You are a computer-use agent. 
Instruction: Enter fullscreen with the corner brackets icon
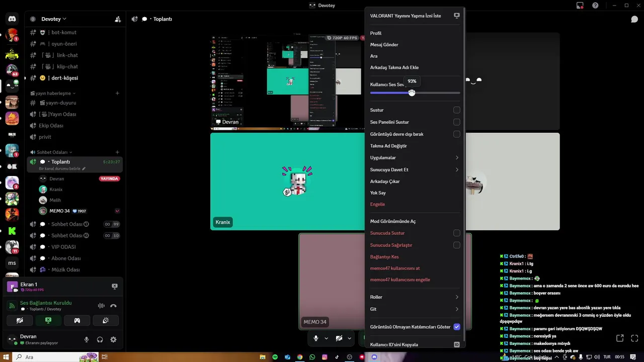point(634,338)
